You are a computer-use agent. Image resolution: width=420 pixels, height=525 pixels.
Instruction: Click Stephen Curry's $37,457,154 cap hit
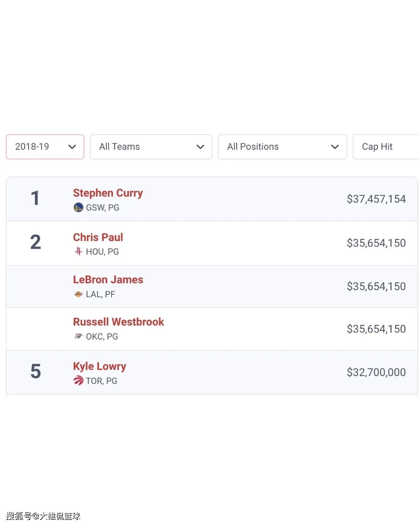point(376,199)
